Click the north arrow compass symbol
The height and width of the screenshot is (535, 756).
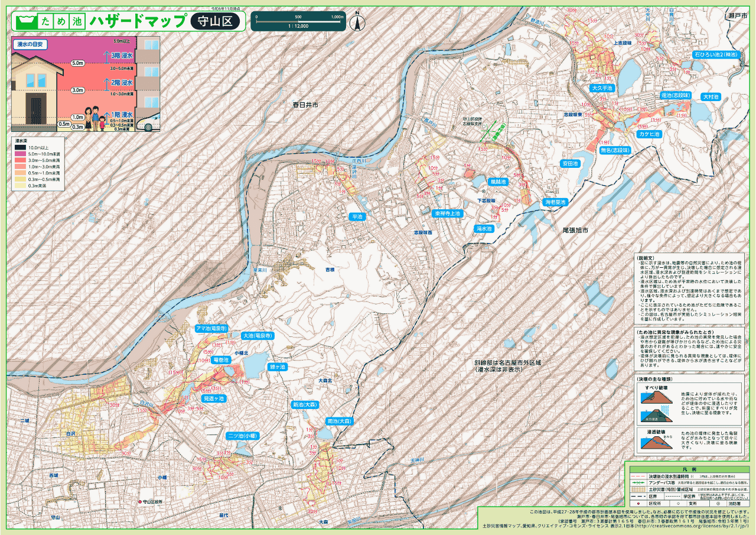click(357, 22)
